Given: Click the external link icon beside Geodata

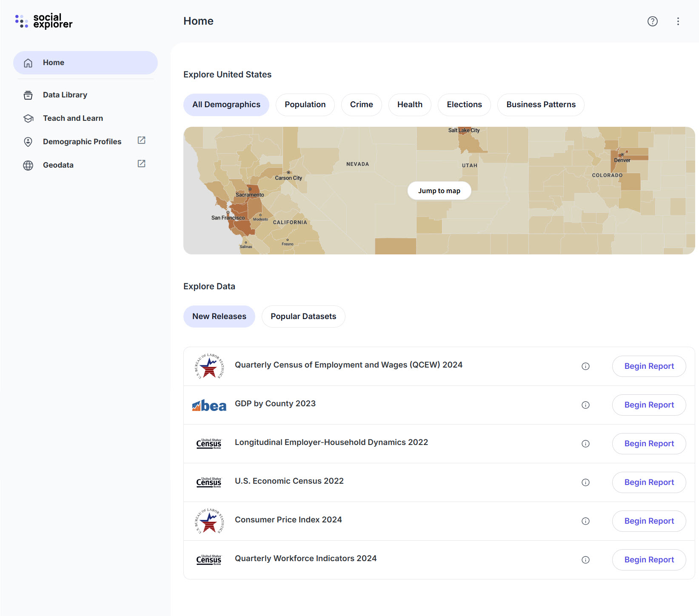Looking at the screenshot, I should tap(142, 164).
